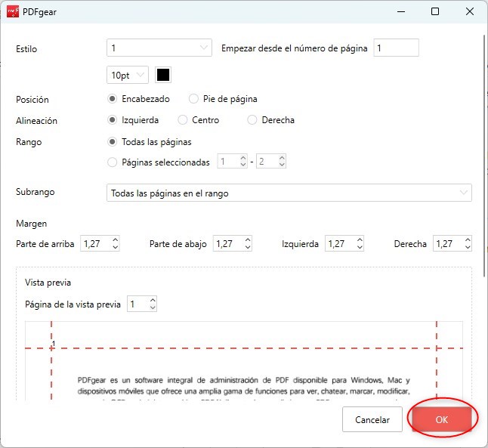Click the starting page number field
The width and height of the screenshot is (488, 448).
(x=395, y=48)
